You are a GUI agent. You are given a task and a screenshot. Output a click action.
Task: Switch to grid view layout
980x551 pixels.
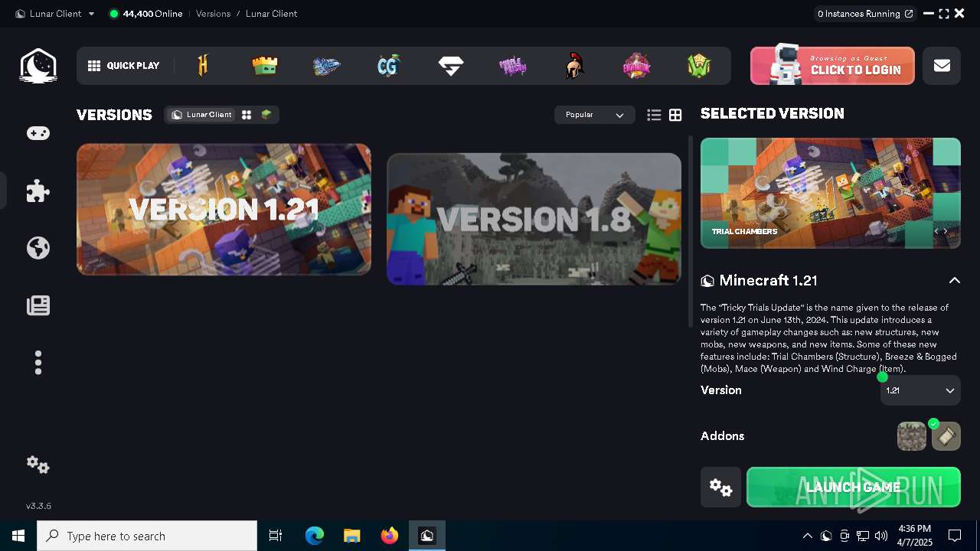point(675,115)
